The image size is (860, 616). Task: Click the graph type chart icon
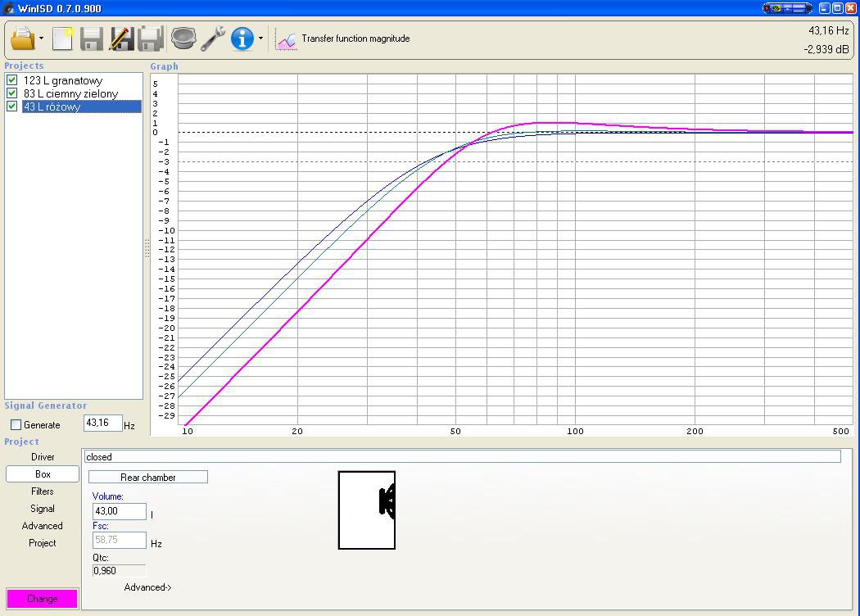(x=287, y=40)
